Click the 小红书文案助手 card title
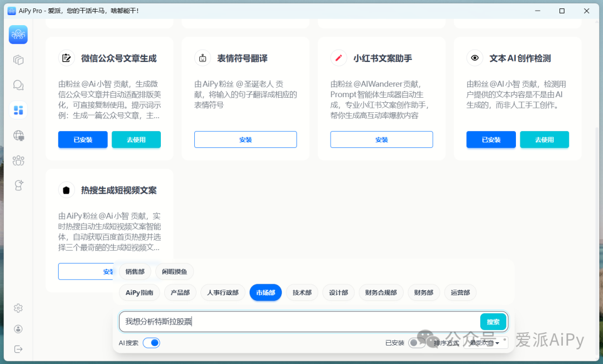 (x=382, y=59)
